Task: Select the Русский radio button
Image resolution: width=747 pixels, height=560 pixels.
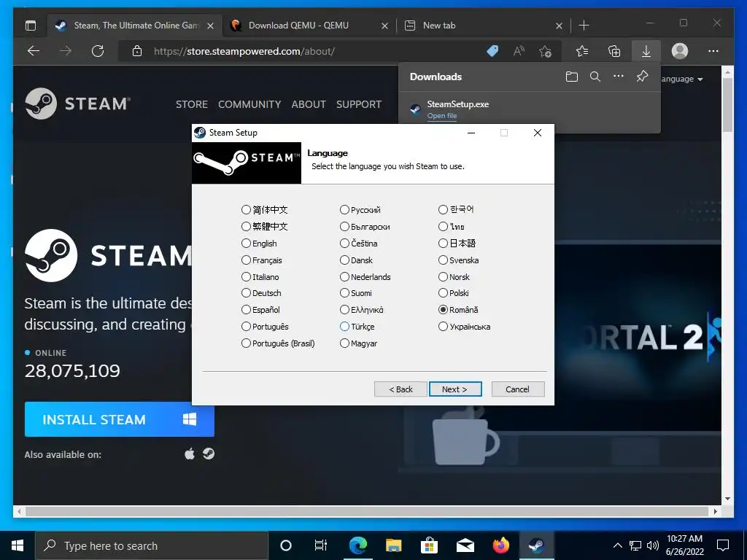Action: (x=344, y=209)
